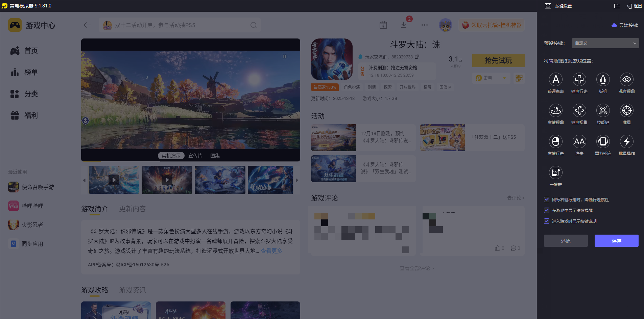Open the 查看更多 link in description
Viewport: 644px width, 319px height.
tap(271, 251)
